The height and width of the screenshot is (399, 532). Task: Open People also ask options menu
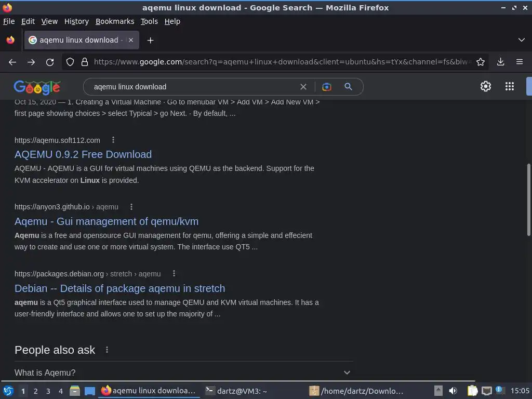107,350
